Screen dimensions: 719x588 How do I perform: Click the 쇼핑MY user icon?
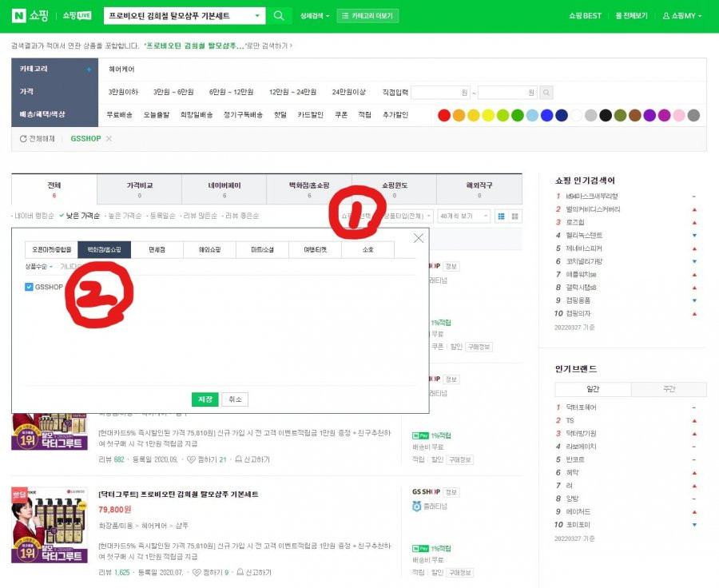[x=665, y=16]
